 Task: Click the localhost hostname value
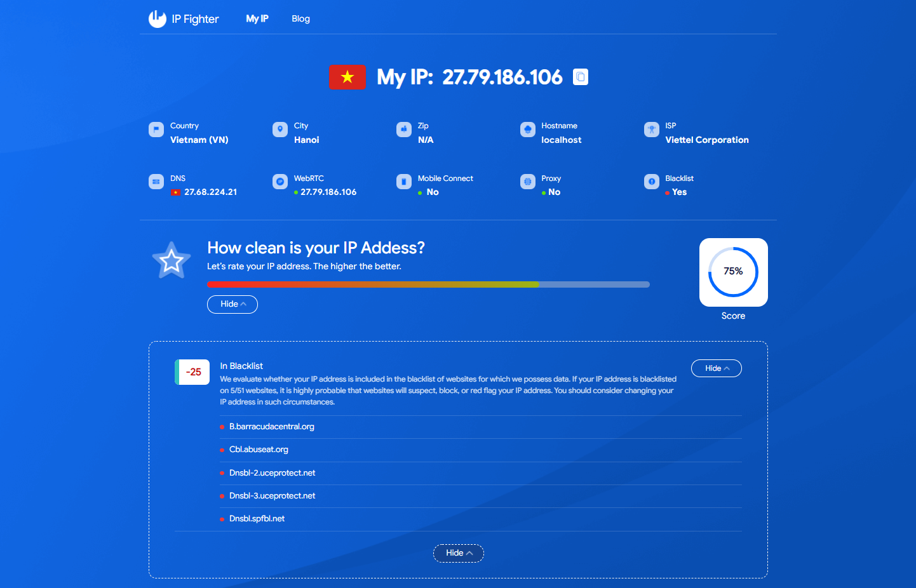pyautogui.click(x=562, y=140)
